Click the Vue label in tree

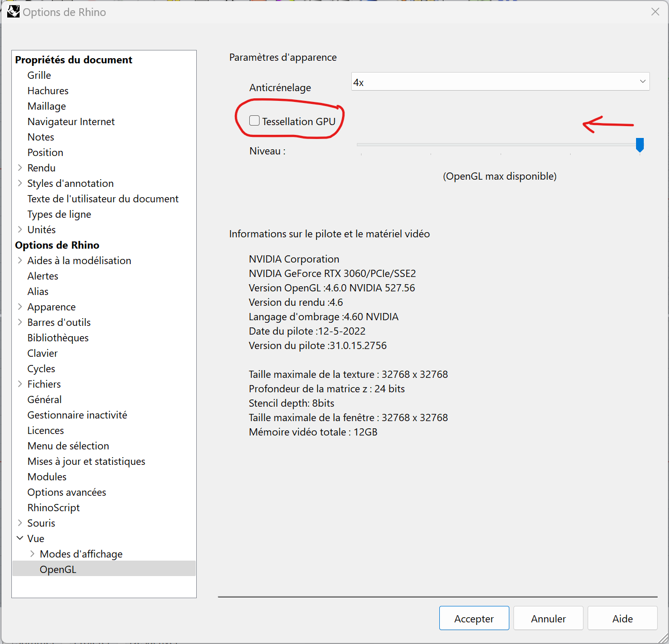tap(36, 538)
